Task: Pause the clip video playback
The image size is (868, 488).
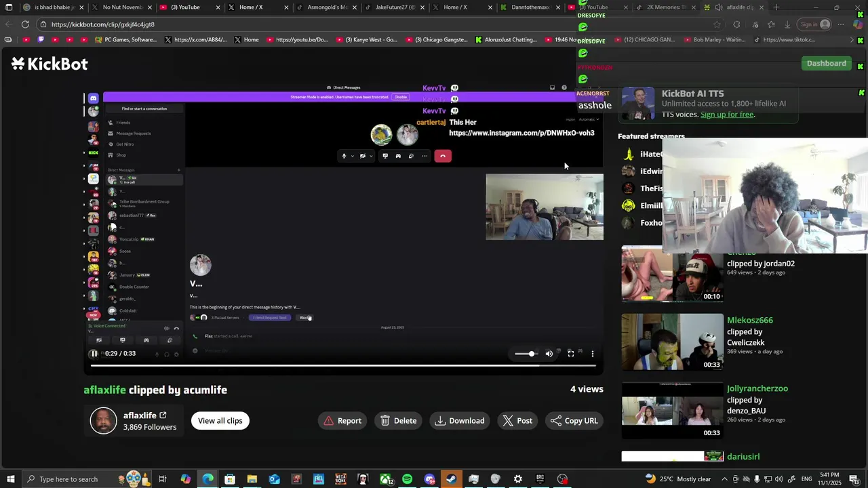Action: tap(94, 353)
